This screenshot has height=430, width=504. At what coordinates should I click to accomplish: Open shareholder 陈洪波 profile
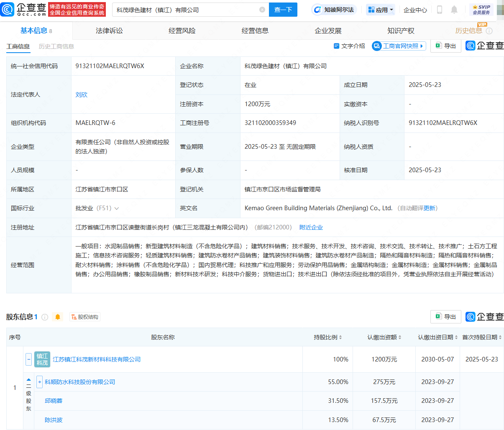(54, 420)
